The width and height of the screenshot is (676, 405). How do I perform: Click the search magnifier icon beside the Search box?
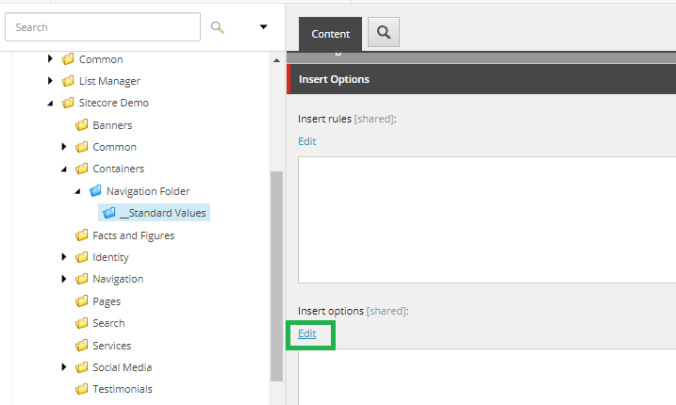pyautogui.click(x=218, y=27)
